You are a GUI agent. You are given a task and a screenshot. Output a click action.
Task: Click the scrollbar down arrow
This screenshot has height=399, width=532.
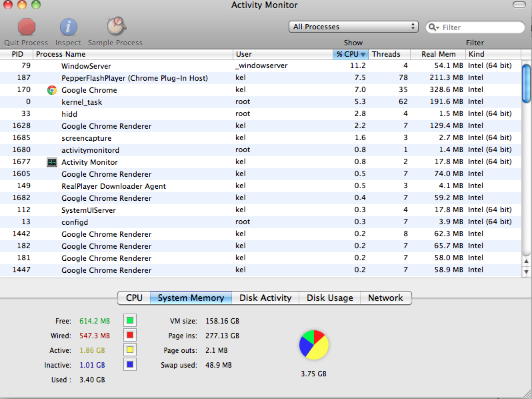526,272
